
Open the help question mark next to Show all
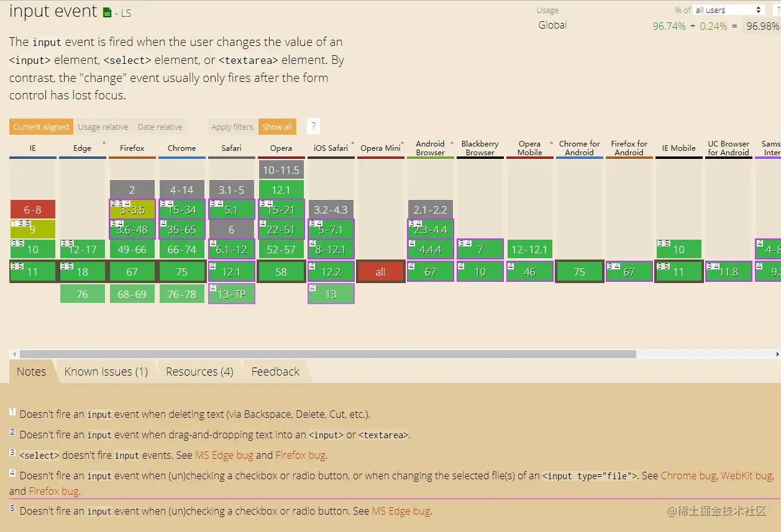[313, 125]
